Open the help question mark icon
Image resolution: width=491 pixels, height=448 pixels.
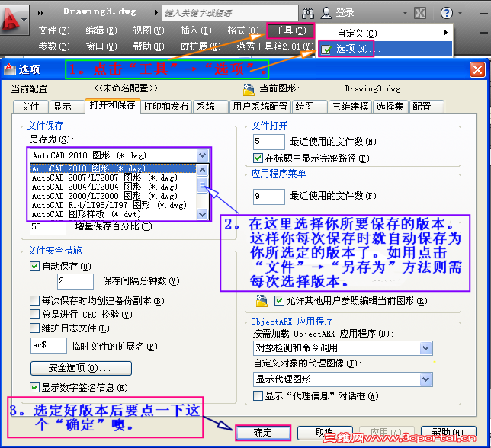pos(446,13)
